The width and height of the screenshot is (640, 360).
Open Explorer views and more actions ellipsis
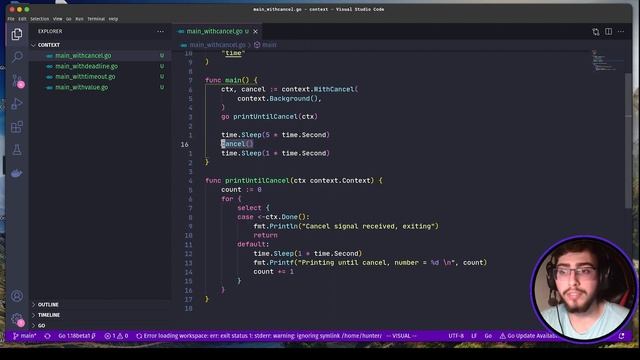pyautogui.click(x=160, y=31)
